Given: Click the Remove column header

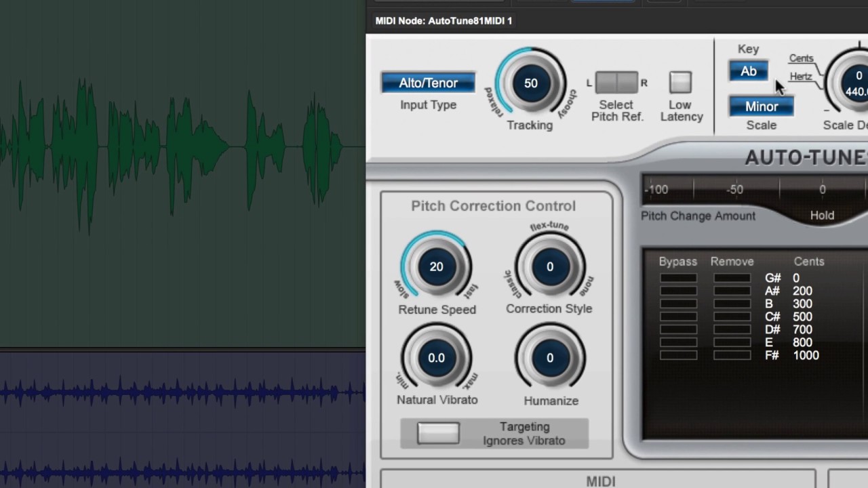Looking at the screenshot, I should [732, 262].
